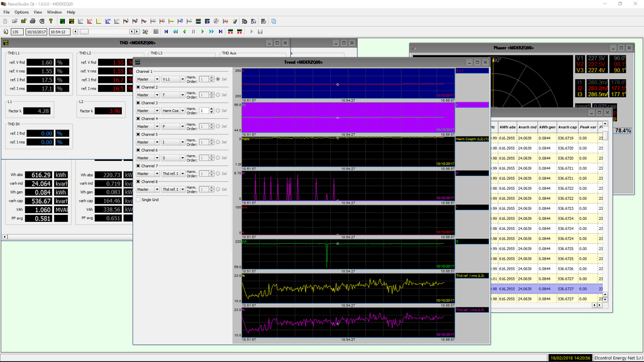Open Channel 4 Master source dropdown
The height and width of the screenshot is (362, 644).
147,126
